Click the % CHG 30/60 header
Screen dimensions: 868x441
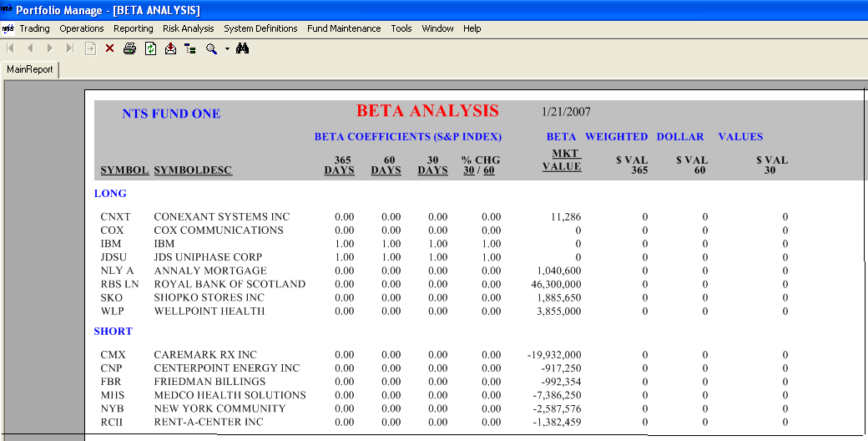[x=480, y=165]
